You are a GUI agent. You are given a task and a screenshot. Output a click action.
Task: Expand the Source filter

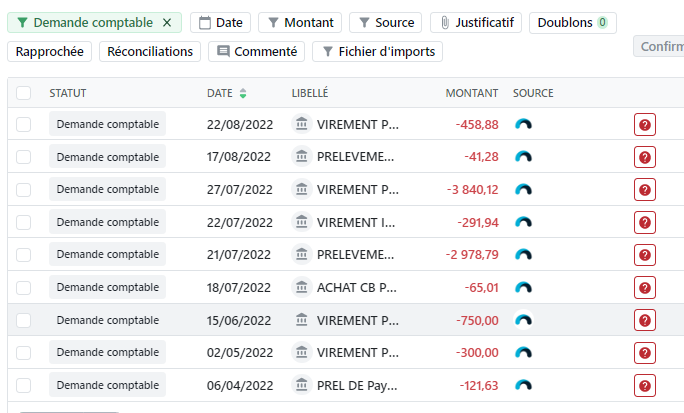[x=386, y=22]
